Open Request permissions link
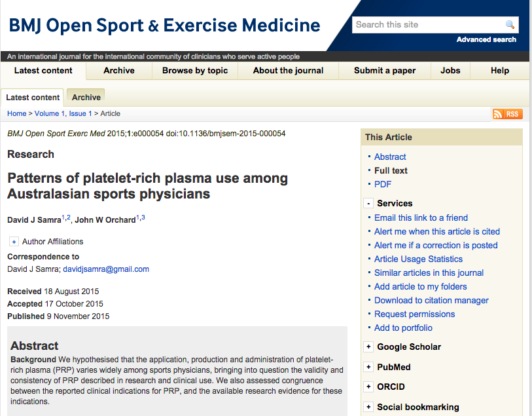Image resolution: width=532 pixels, height=416 pixels. click(x=414, y=314)
